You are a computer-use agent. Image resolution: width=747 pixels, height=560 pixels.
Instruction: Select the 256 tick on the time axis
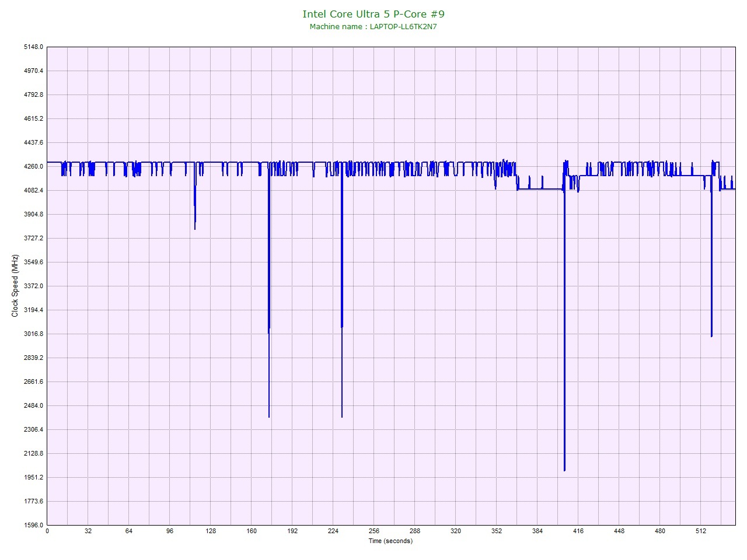tap(374, 531)
